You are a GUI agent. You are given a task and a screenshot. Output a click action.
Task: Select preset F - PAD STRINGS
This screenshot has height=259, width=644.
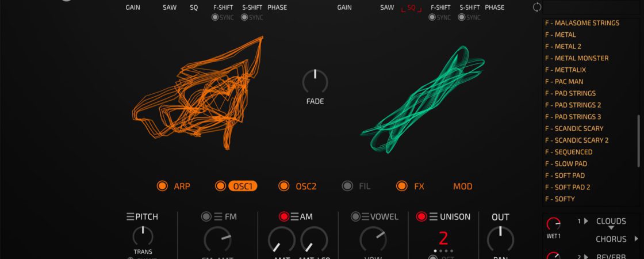click(x=570, y=93)
